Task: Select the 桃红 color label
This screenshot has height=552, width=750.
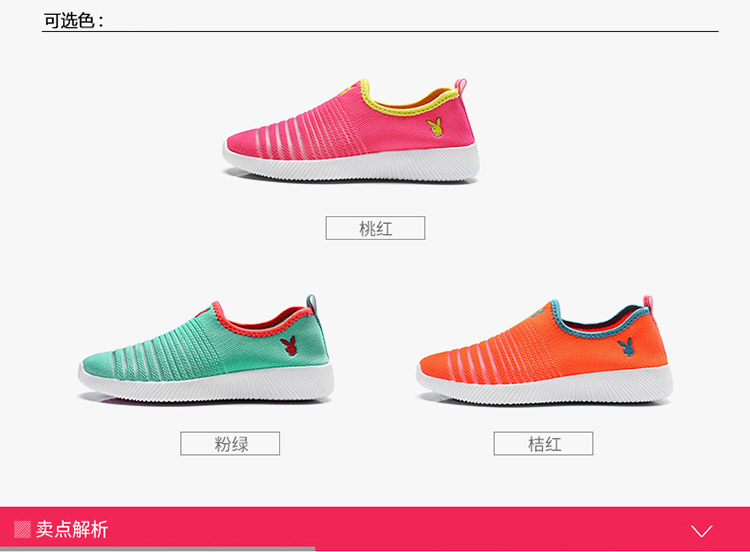Action: 375,228
